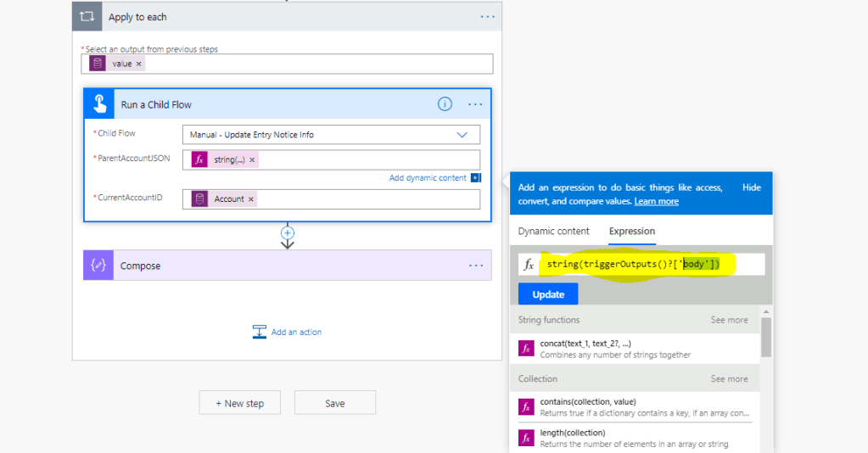Remove the string(...) expression token
The width and height of the screenshot is (868, 453).
(x=252, y=159)
